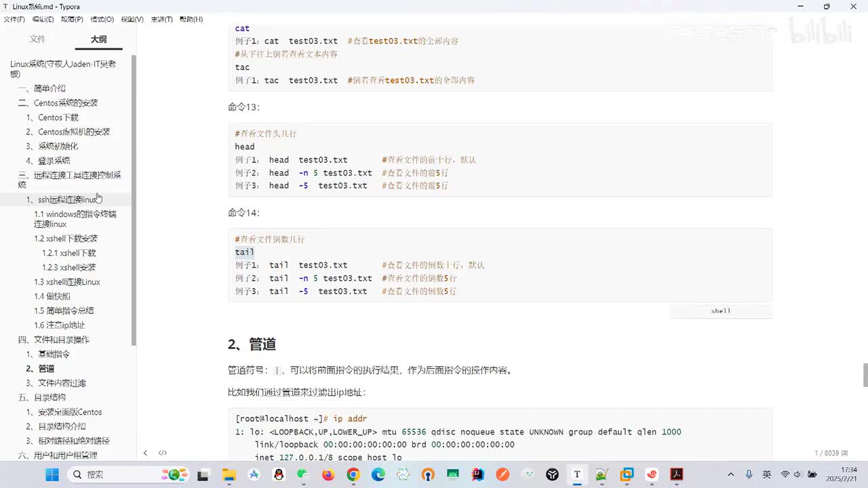This screenshot has height=488, width=868.
Task: Open the red PDF reader taskbar icon
Action: [676, 474]
